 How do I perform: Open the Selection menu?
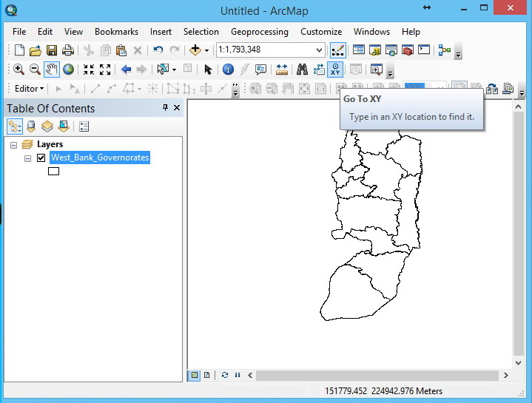[x=201, y=32]
